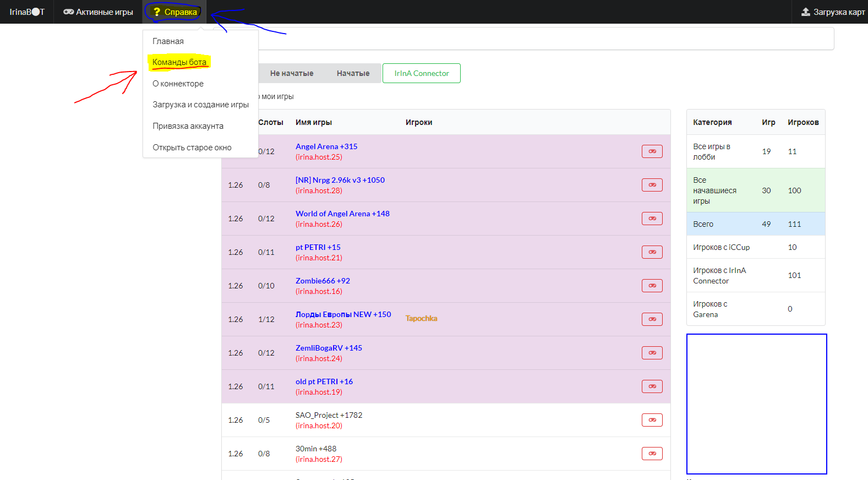Go to the IrinaBOT home logo

point(27,12)
